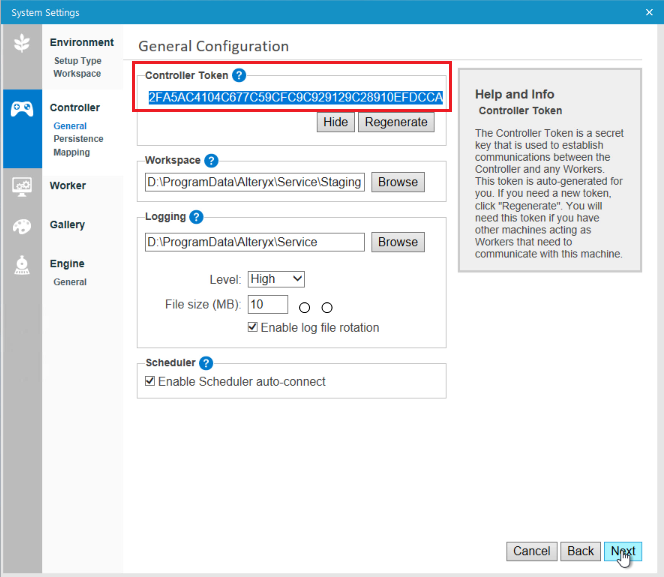
Task: Select the Environment heading in the sidebar
Action: point(82,42)
